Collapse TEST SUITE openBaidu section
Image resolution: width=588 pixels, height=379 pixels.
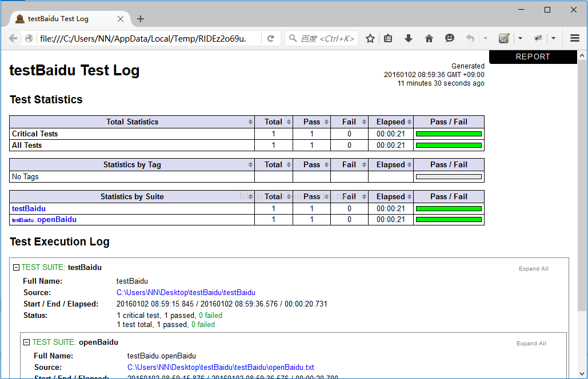pyautogui.click(x=27, y=342)
